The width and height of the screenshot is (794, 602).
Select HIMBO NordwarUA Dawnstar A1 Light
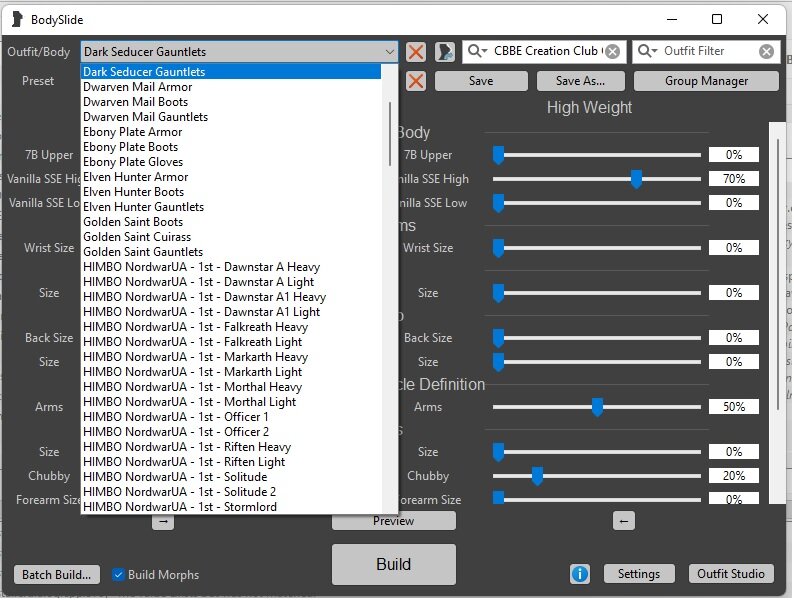click(231, 312)
